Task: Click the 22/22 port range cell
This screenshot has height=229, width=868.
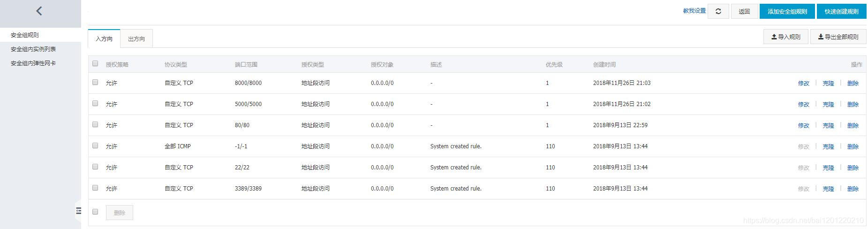Action: pyautogui.click(x=242, y=167)
